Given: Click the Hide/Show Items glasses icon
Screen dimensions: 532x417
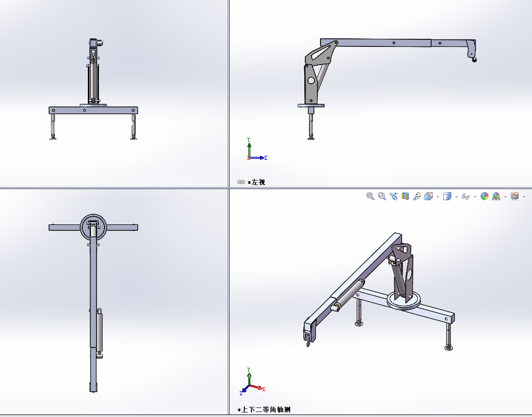Looking at the screenshot, I should tap(466, 197).
